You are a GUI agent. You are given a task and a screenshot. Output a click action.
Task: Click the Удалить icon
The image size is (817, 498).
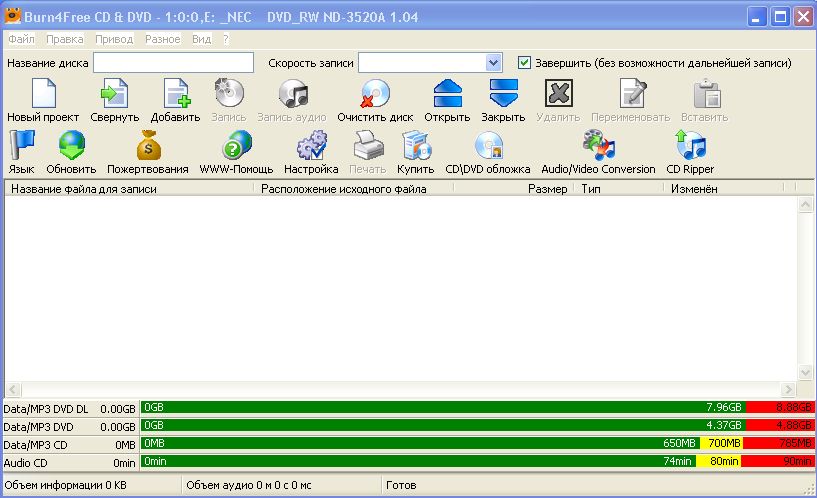[x=559, y=93]
